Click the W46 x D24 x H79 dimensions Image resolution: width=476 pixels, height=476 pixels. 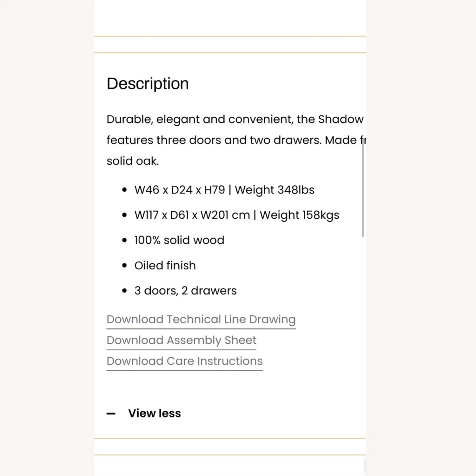coord(179,190)
